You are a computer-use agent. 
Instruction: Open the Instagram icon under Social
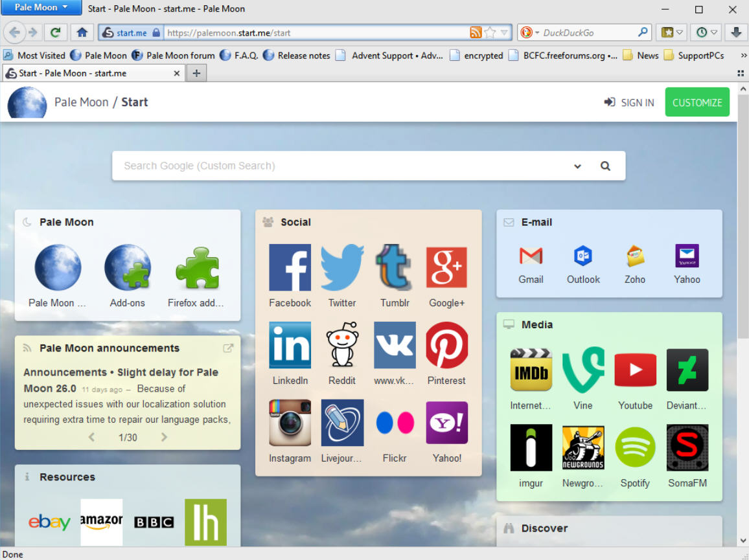coord(290,422)
